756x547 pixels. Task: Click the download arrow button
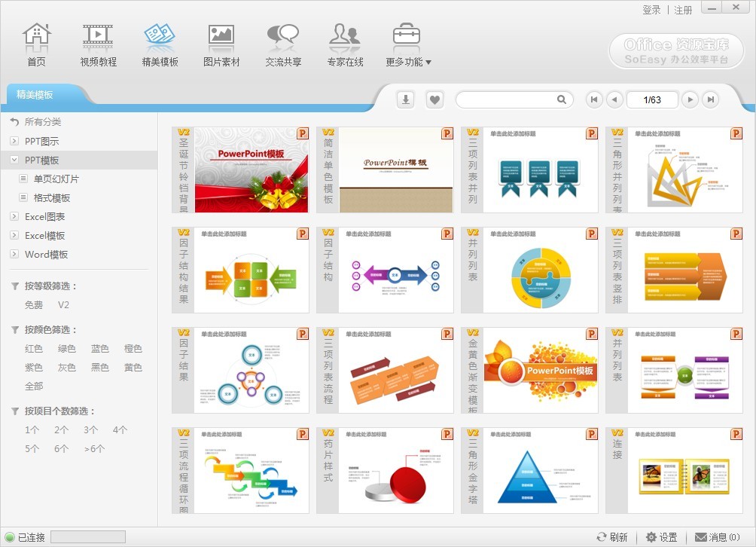[x=405, y=100]
